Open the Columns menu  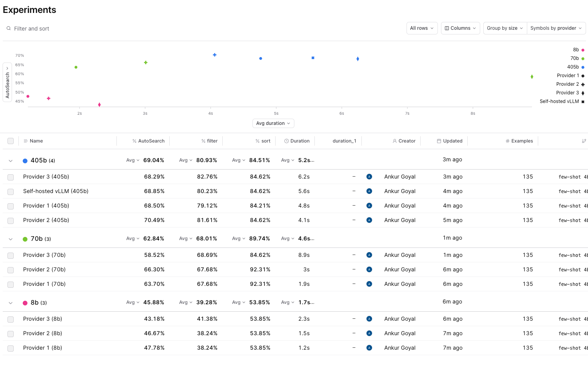pos(460,28)
